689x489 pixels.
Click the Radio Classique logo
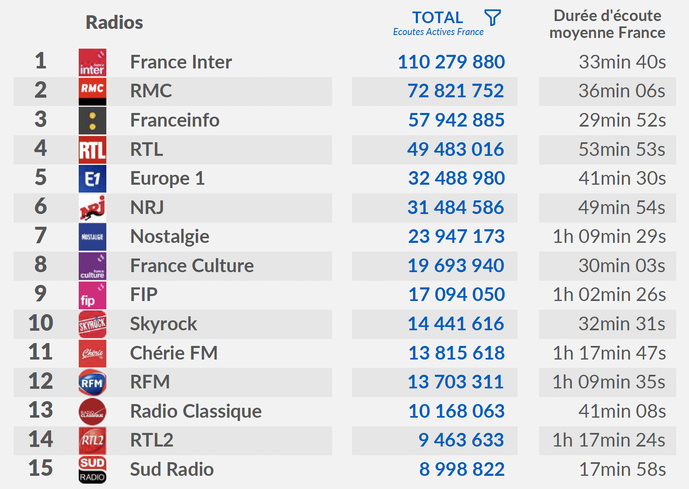92,412
